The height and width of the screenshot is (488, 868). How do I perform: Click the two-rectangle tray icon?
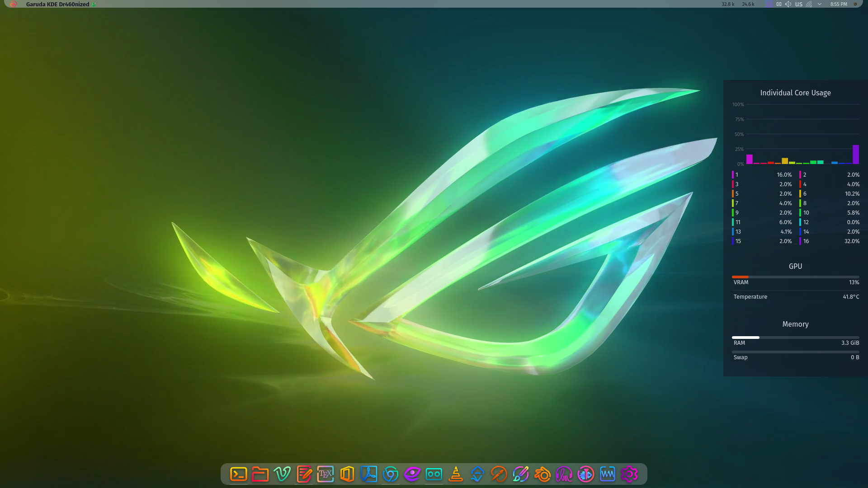[x=779, y=4]
